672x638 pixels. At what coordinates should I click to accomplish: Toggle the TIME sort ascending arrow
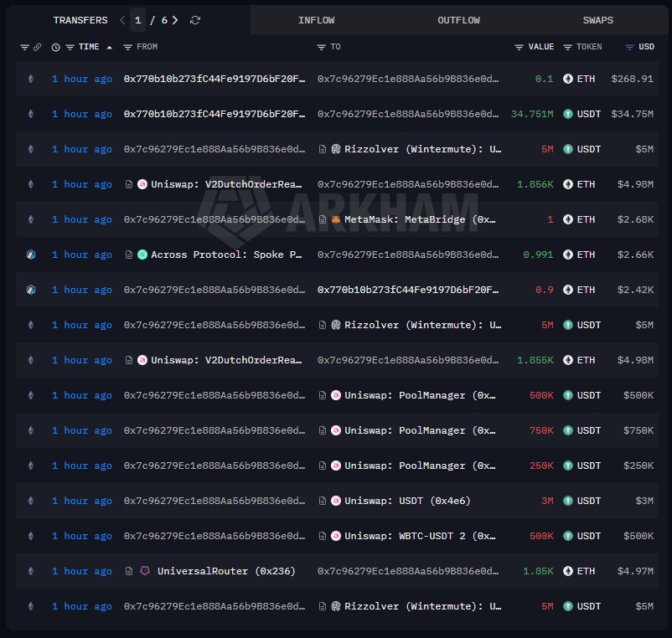109,47
